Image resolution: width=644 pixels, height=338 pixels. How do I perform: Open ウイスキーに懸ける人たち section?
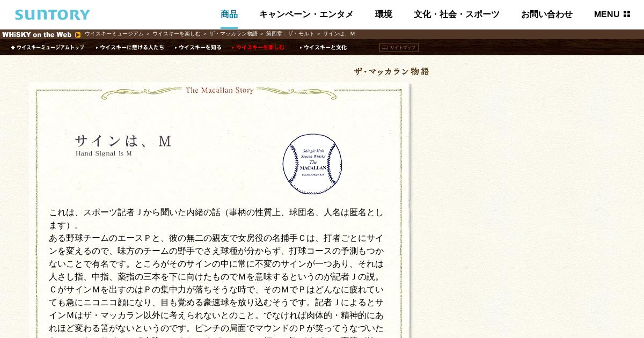pos(130,47)
